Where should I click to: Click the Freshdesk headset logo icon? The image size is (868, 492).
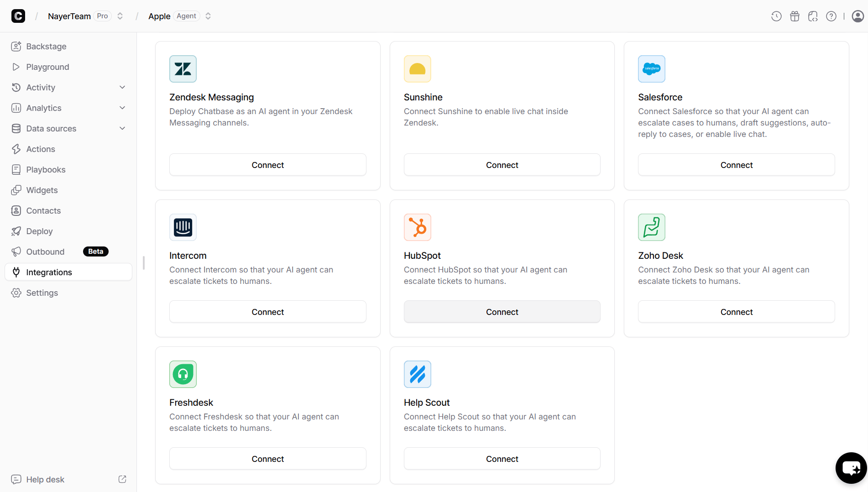[183, 374]
